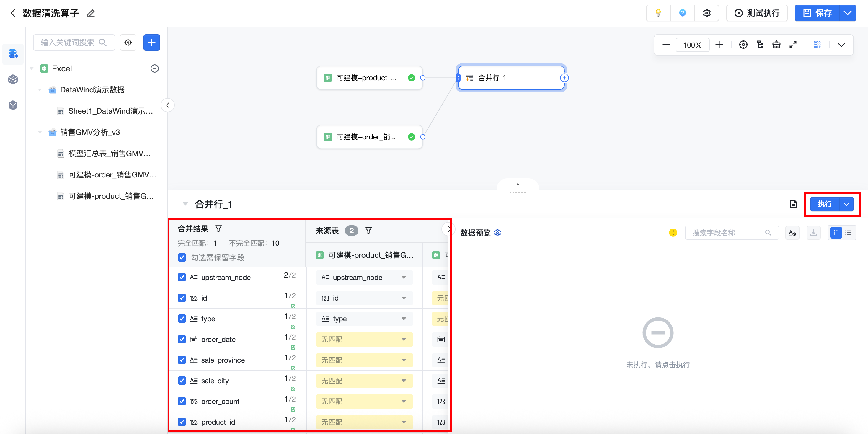The height and width of the screenshot is (434, 868).
Task: Click the 测试执行 button
Action: tap(757, 13)
